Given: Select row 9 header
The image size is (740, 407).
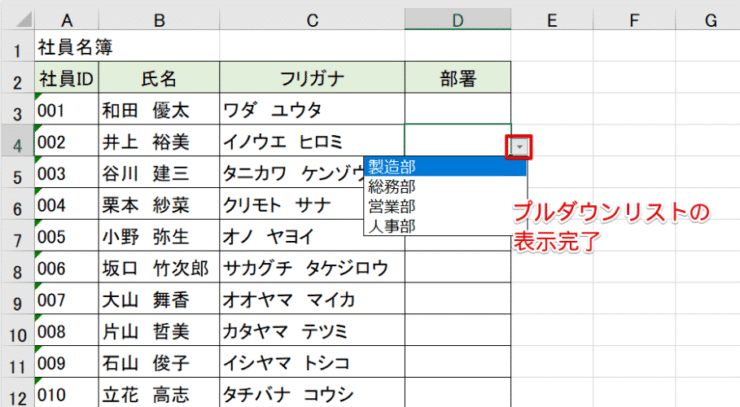Looking at the screenshot, I should (17, 299).
